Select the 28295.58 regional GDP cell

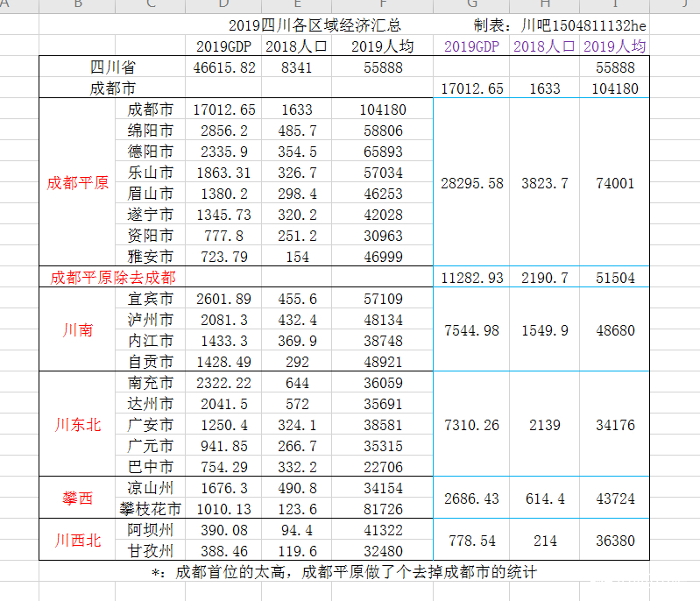(472, 183)
